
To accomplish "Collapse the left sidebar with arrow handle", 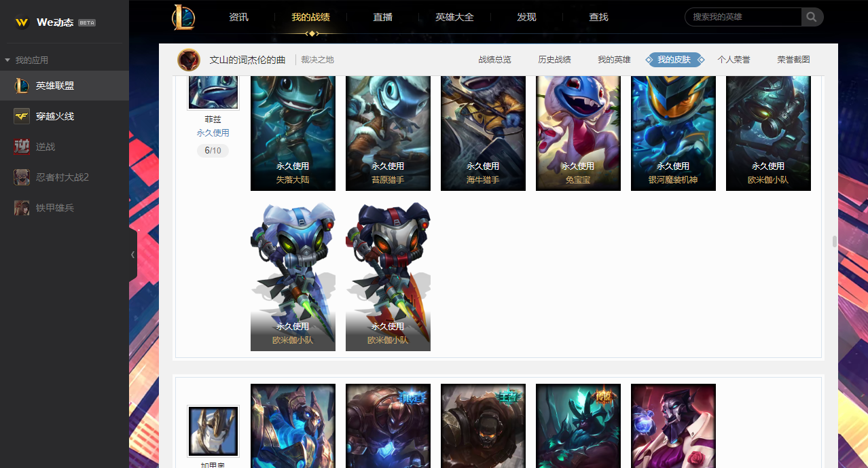I will pos(133,255).
